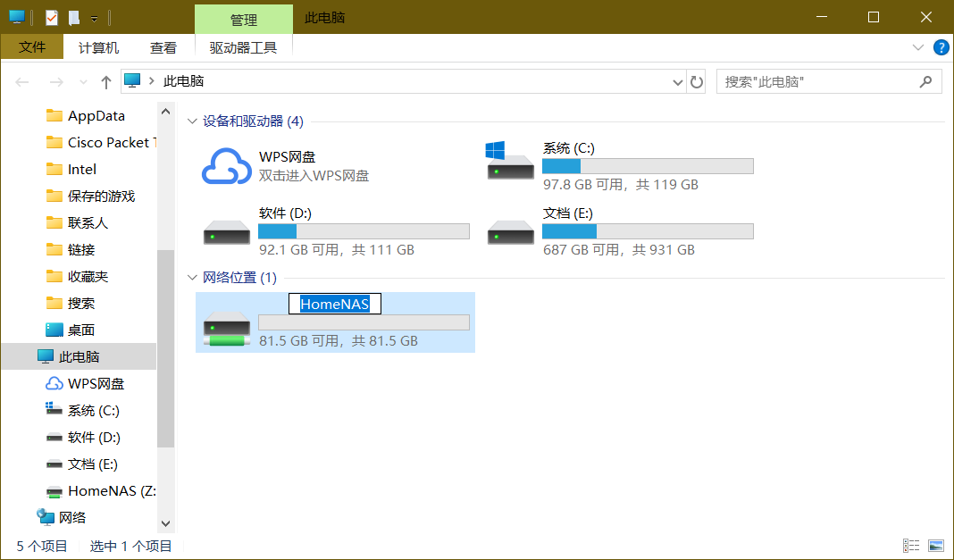Screen dimensions: 954x560
Task: Refresh the 此电脑 address bar
Action: (x=697, y=82)
